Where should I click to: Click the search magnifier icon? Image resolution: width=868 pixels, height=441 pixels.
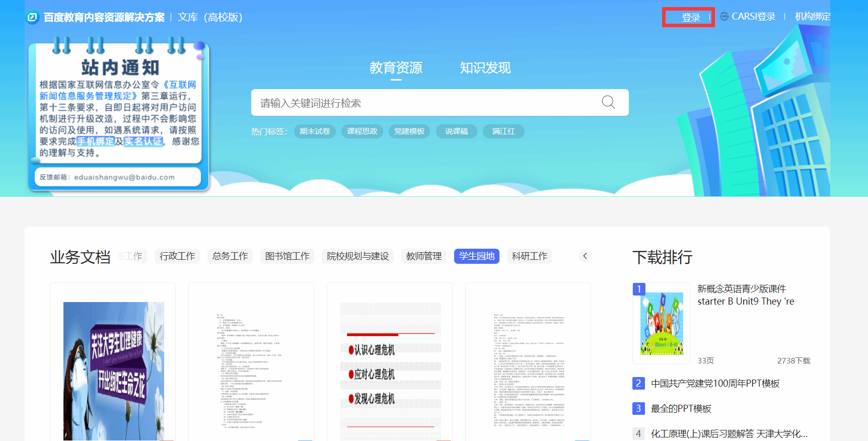pos(608,102)
